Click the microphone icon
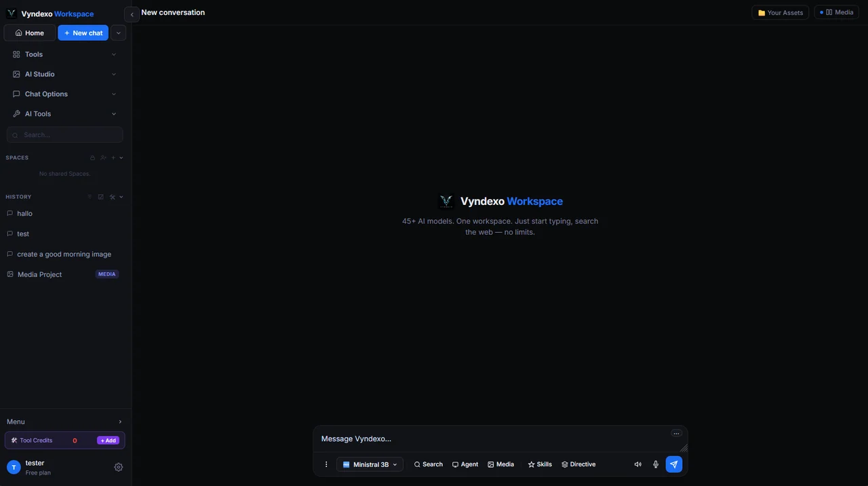This screenshot has width=868, height=486. coord(656,464)
